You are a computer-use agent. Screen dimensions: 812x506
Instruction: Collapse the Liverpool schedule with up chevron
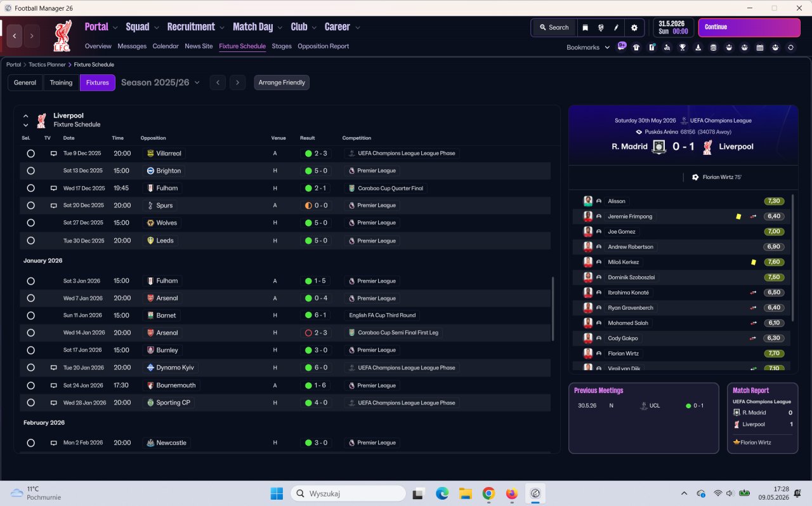point(26,116)
